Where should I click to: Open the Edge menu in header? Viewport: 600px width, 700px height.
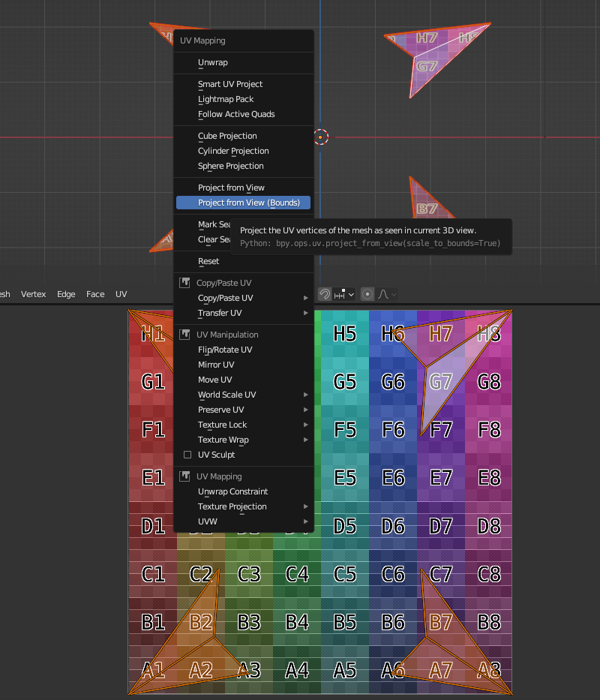tap(66, 294)
